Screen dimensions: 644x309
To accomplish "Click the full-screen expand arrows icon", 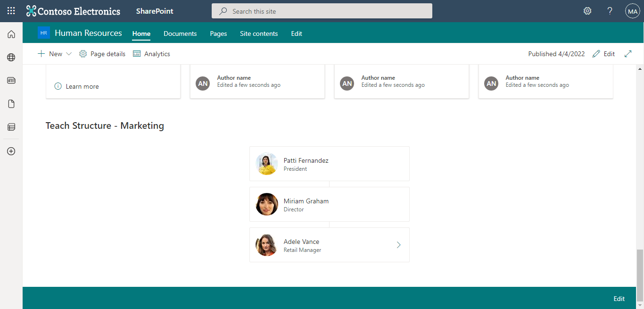I will point(628,53).
